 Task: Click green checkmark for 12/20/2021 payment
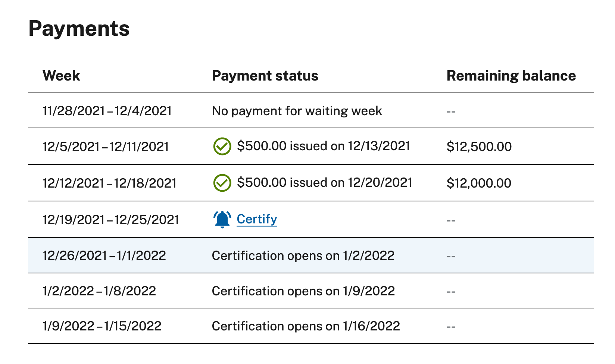pos(222,183)
